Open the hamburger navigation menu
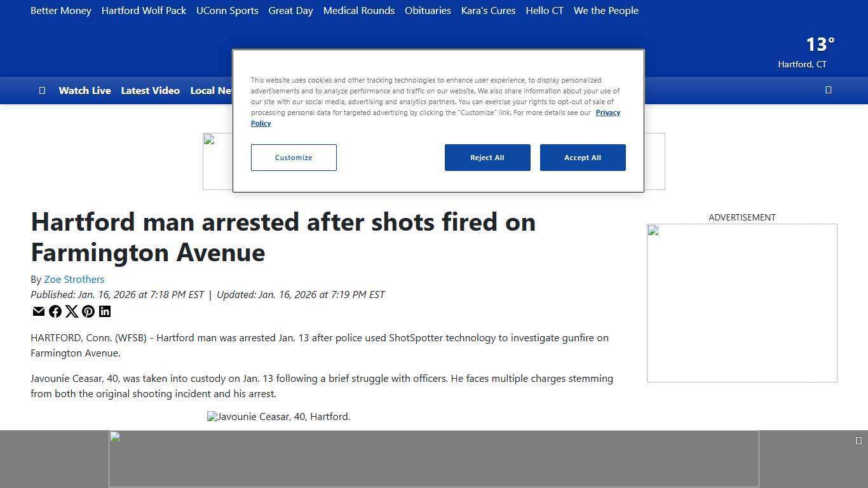868x488 pixels. (43, 90)
